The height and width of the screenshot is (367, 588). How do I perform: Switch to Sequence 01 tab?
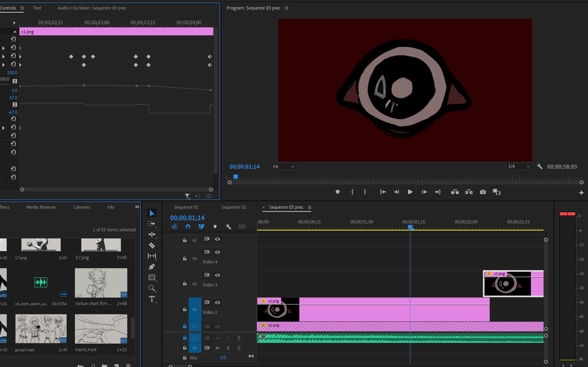pyautogui.click(x=186, y=207)
